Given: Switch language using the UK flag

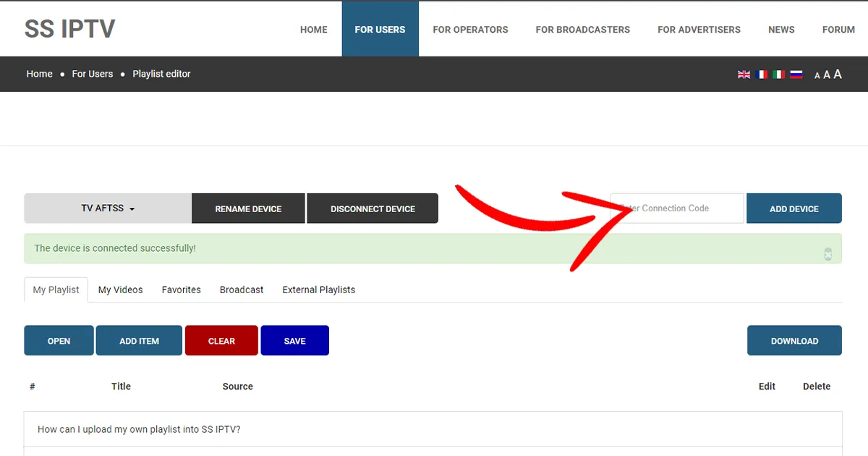Looking at the screenshot, I should click(744, 75).
